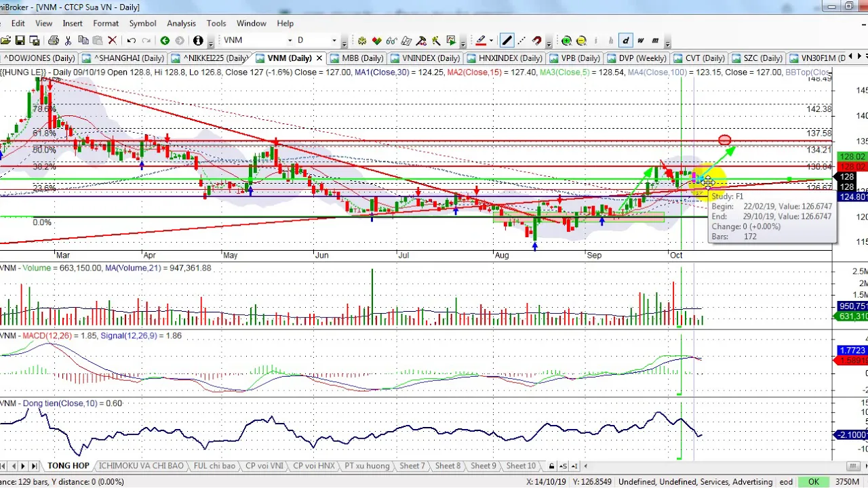The width and height of the screenshot is (868, 488).
Task: Zoom in with green magnifier icon
Action: pyautogui.click(x=566, y=41)
